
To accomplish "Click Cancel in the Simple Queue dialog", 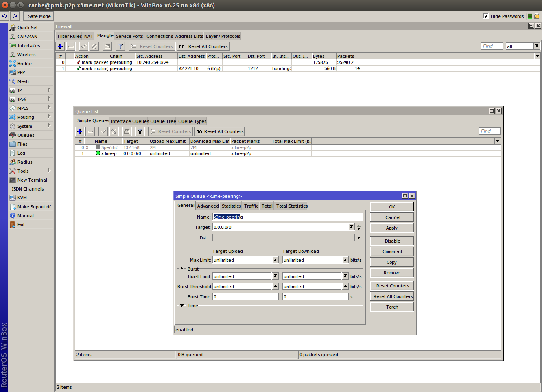I will (392, 217).
